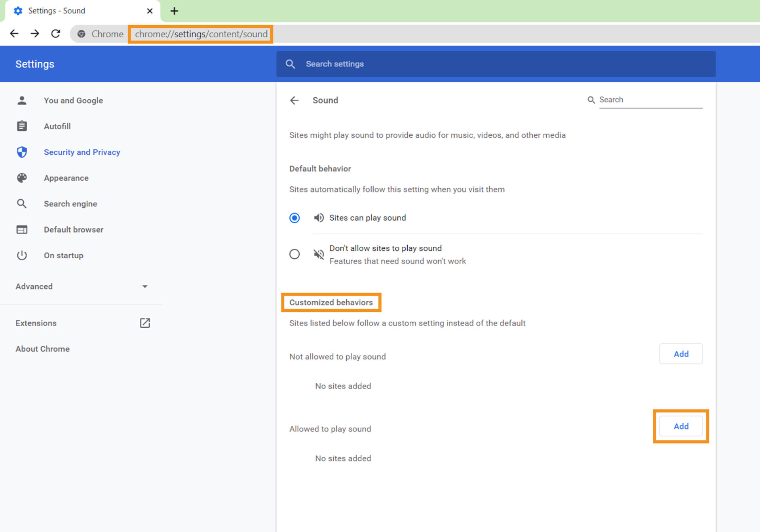Select the Appearance palette icon

[22, 178]
